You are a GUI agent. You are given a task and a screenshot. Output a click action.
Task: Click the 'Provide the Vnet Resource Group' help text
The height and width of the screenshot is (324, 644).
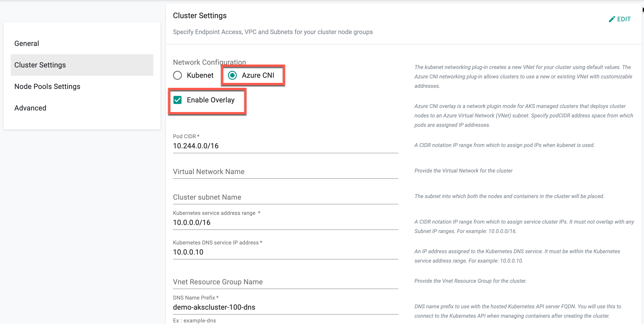(471, 281)
